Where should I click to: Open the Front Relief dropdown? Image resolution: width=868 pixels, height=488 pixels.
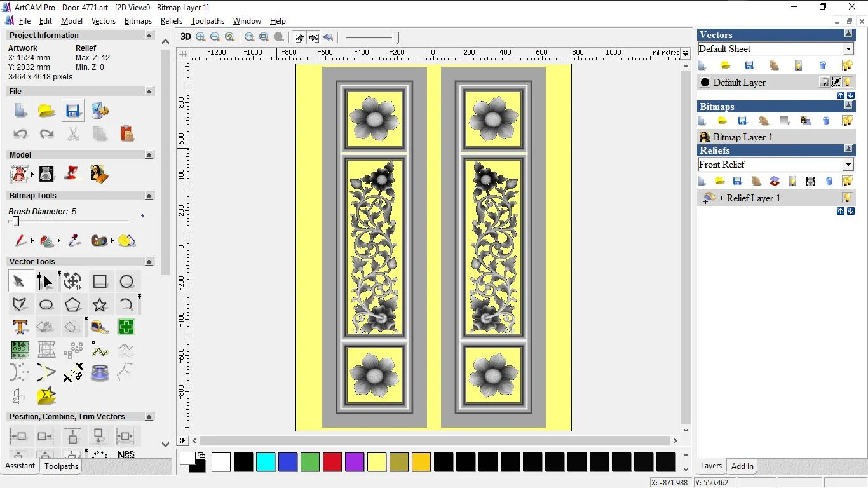coord(848,165)
